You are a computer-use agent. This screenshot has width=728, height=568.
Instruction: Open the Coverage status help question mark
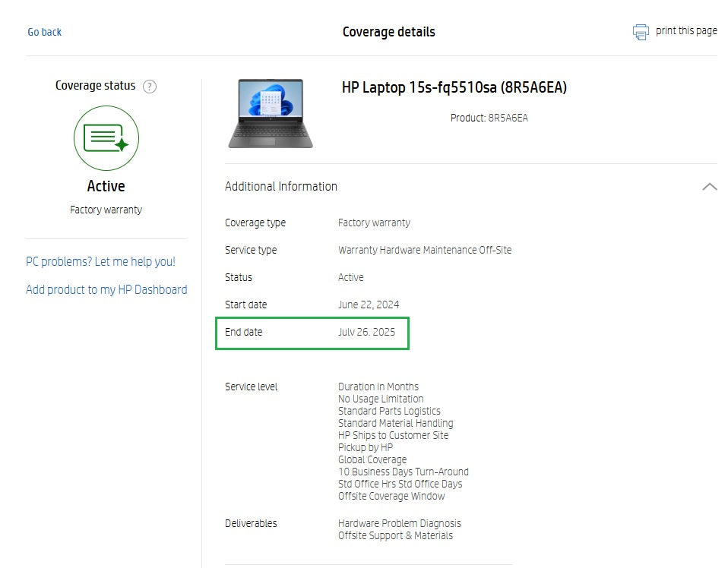pyautogui.click(x=150, y=87)
